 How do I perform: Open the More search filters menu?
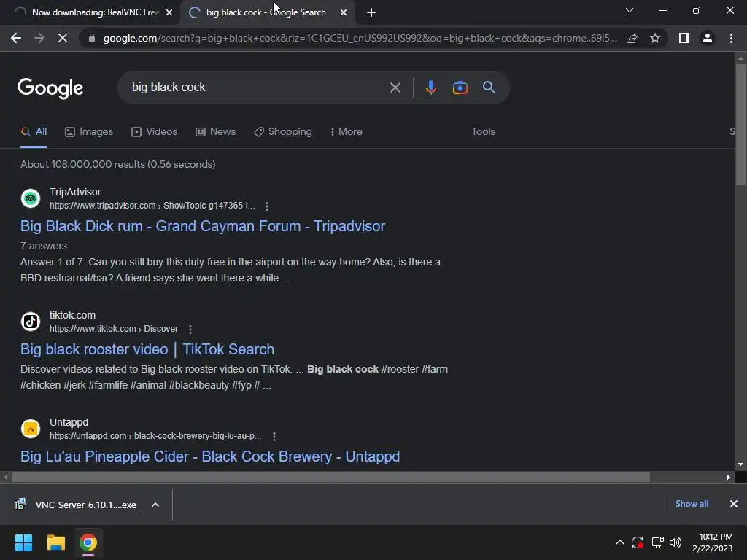(x=346, y=132)
